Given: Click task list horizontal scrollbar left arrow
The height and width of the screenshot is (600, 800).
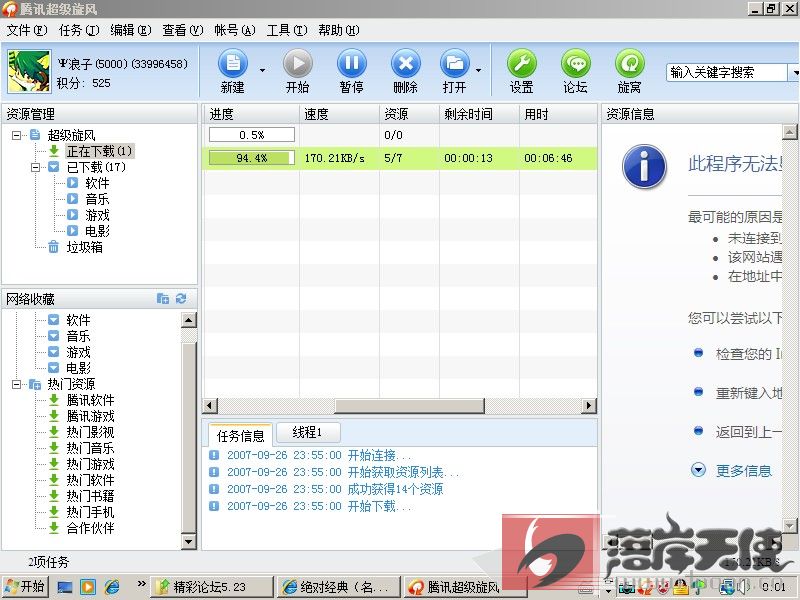Looking at the screenshot, I should point(210,406).
